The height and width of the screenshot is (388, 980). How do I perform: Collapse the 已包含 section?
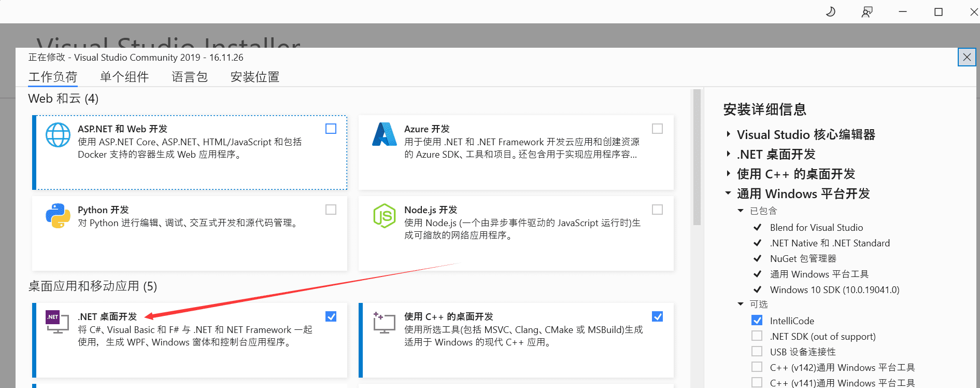point(741,211)
